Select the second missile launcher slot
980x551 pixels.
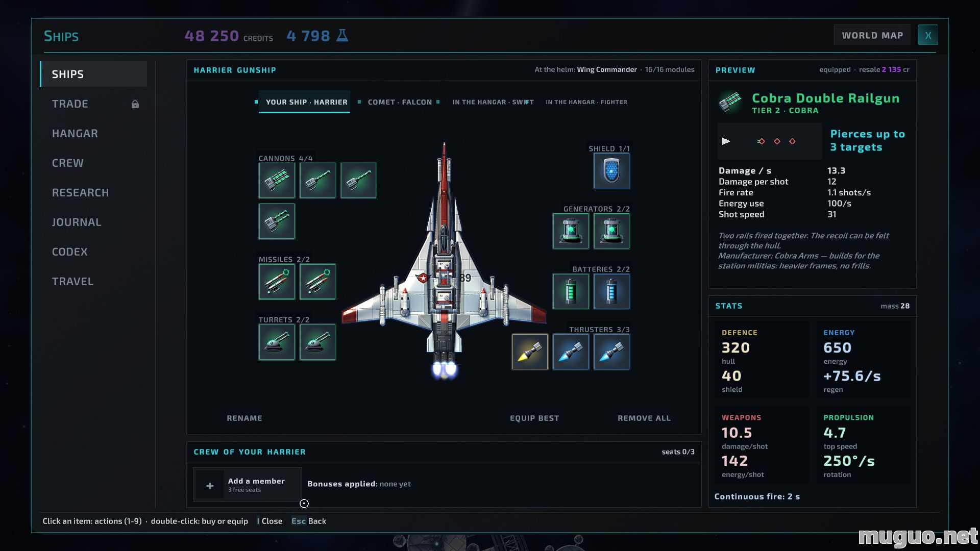tap(317, 282)
